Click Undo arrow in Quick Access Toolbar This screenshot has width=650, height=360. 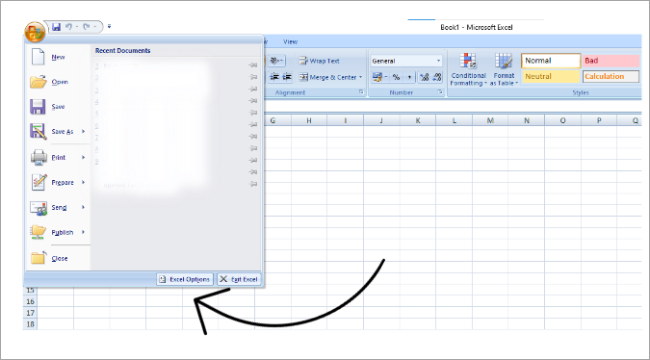coord(68,27)
